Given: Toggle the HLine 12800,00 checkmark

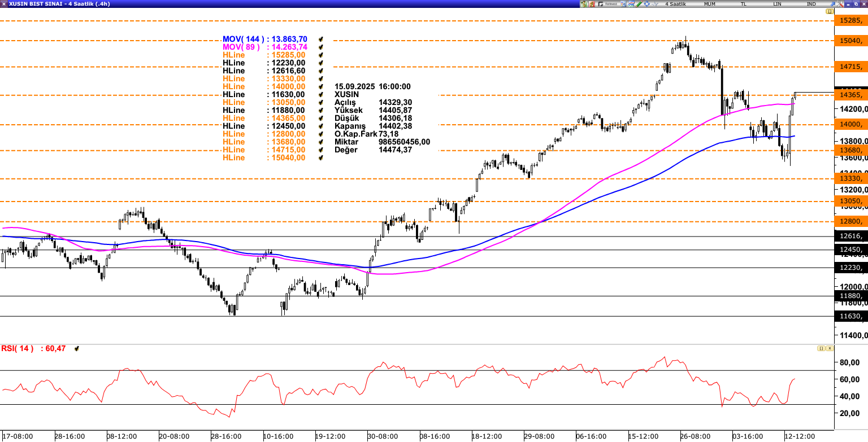Looking at the screenshot, I should tap(321, 134).
